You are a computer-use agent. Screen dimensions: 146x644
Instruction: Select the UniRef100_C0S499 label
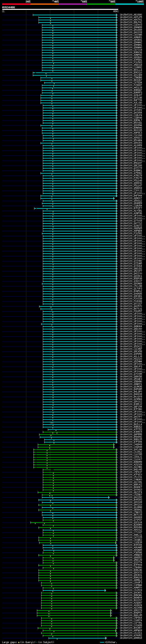tap(131, 625)
